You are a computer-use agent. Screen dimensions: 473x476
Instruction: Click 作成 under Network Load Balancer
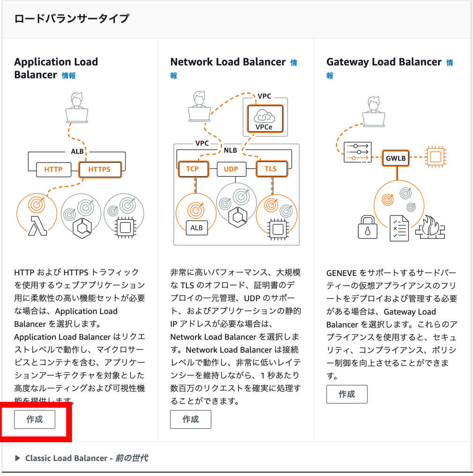[191, 419]
